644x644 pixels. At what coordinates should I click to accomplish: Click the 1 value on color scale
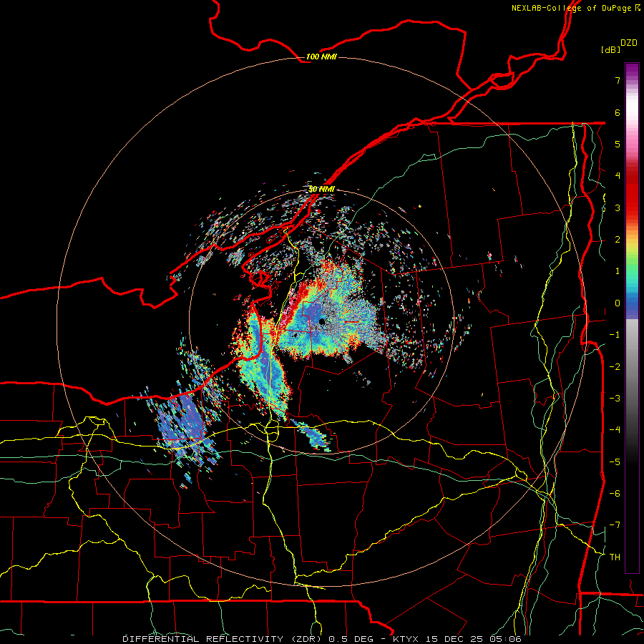tap(618, 271)
